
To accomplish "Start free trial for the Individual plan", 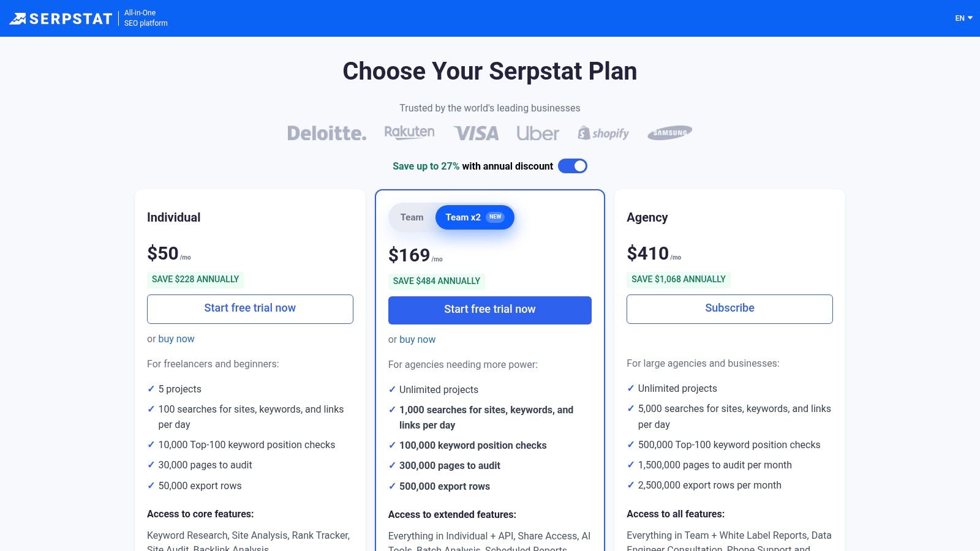I will (249, 309).
